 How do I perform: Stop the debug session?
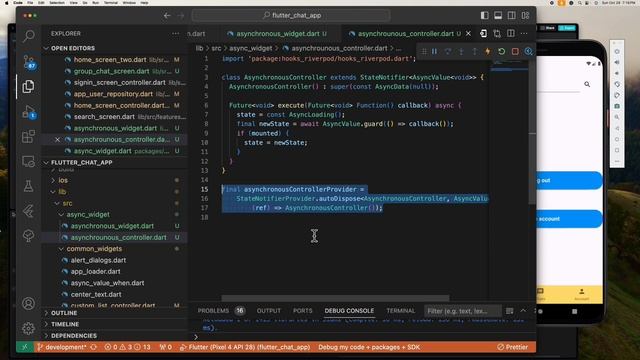pos(515,51)
